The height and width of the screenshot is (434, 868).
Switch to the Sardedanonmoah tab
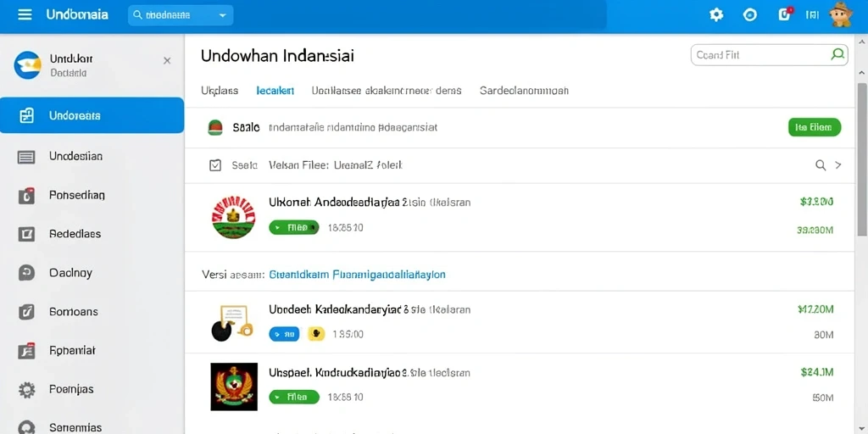(524, 90)
